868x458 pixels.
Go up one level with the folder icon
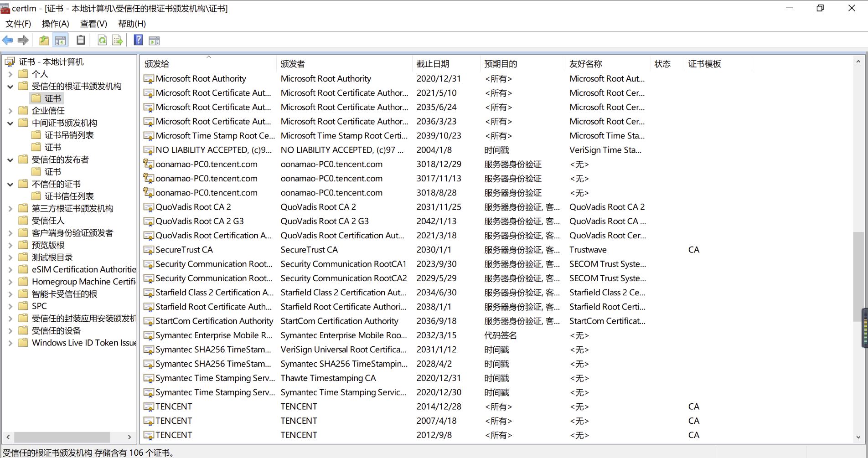click(44, 41)
